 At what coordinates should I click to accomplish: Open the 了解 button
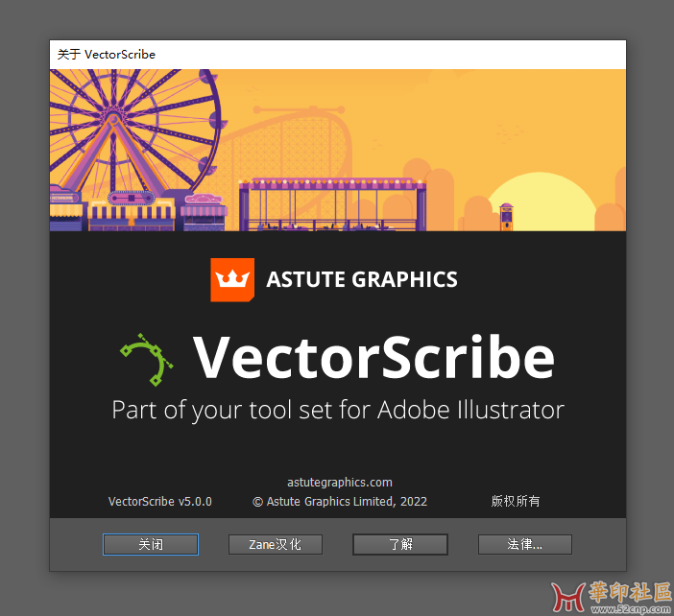[x=400, y=544]
